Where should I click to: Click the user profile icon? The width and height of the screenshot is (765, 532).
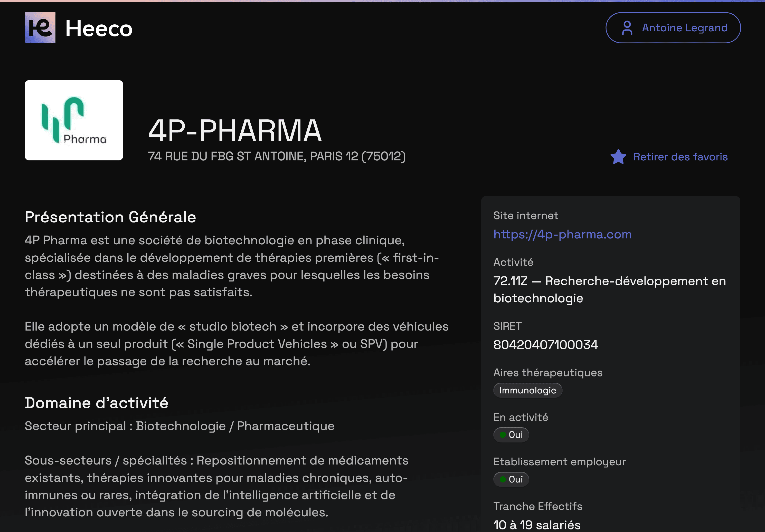627,28
